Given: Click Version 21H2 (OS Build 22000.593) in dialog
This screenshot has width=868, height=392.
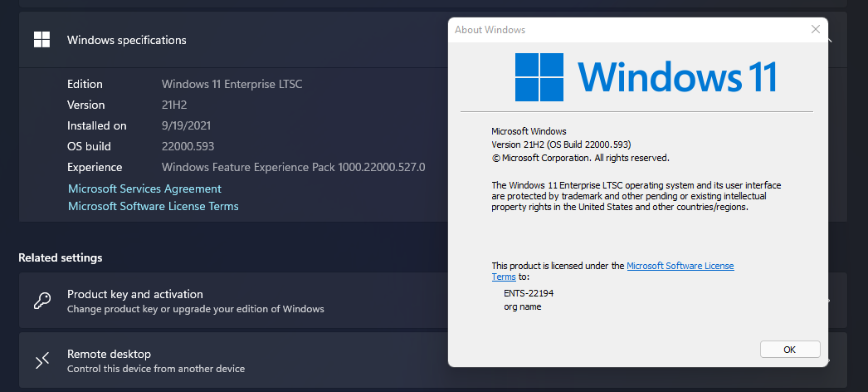Looking at the screenshot, I should tap(561, 145).
